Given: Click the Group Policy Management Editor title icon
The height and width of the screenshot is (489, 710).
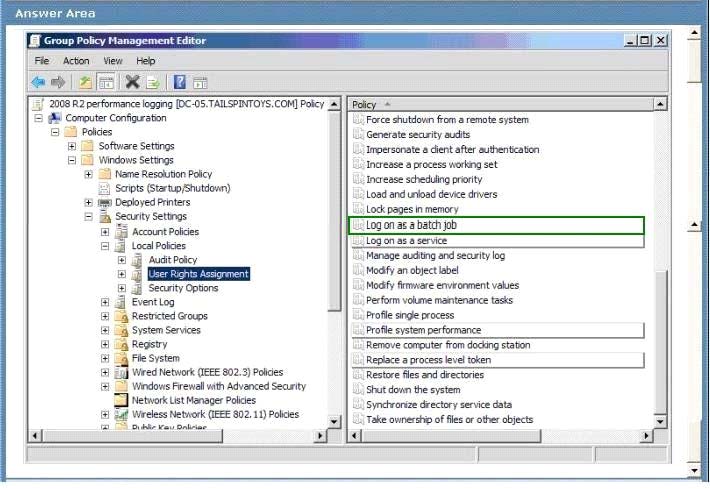Looking at the screenshot, I should click(x=35, y=41).
